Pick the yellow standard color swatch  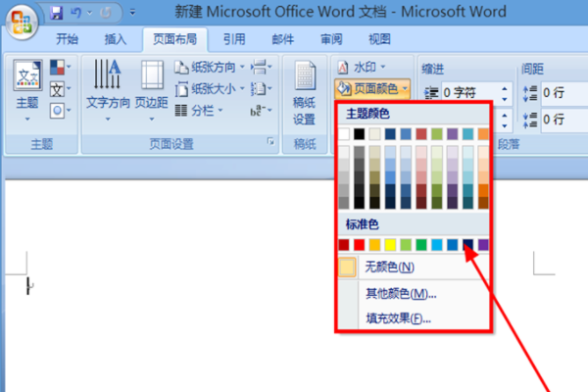pyautogui.click(x=390, y=245)
